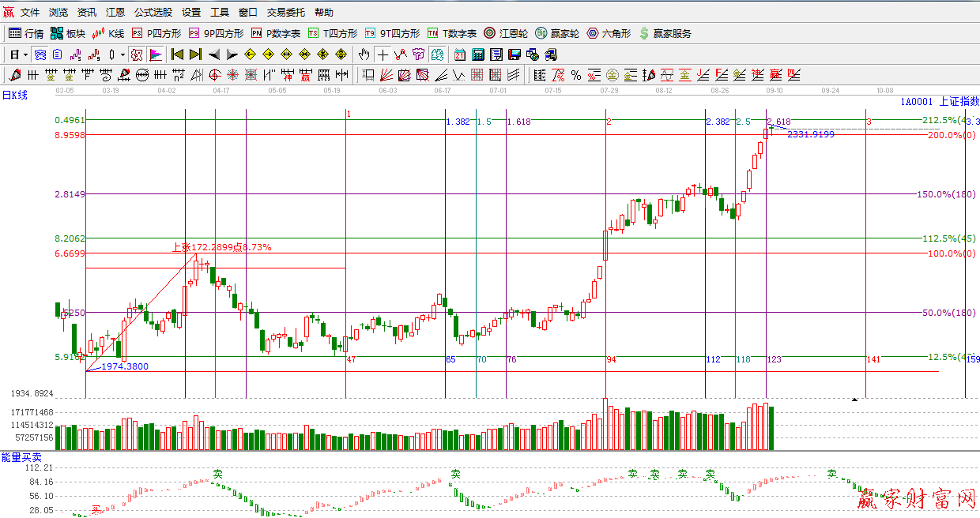Select the percent sign drawing tool

tap(575, 75)
